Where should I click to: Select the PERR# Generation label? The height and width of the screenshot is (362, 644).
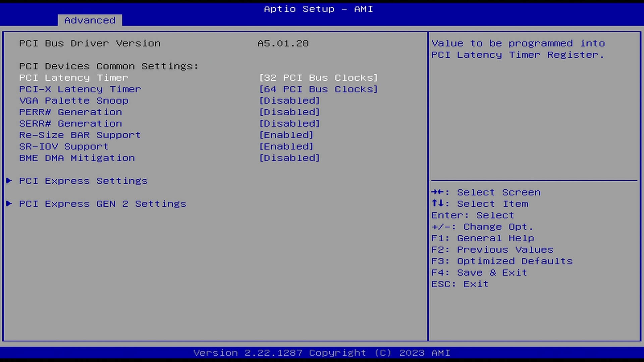coord(70,112)
